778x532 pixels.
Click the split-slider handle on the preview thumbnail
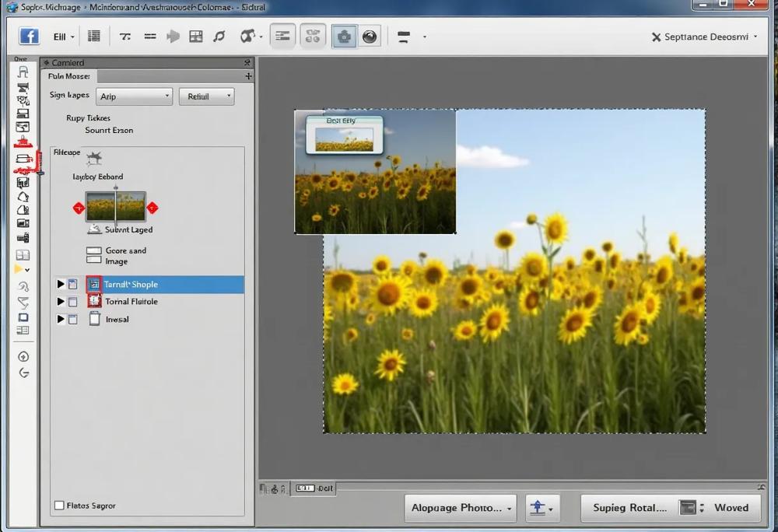point(116,188)
